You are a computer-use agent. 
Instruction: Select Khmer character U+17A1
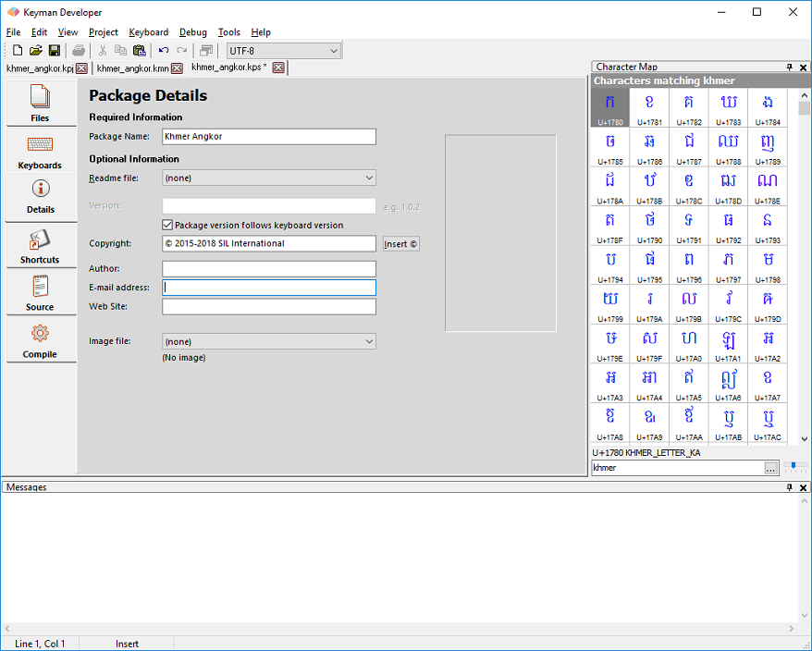tap(728, 343)
